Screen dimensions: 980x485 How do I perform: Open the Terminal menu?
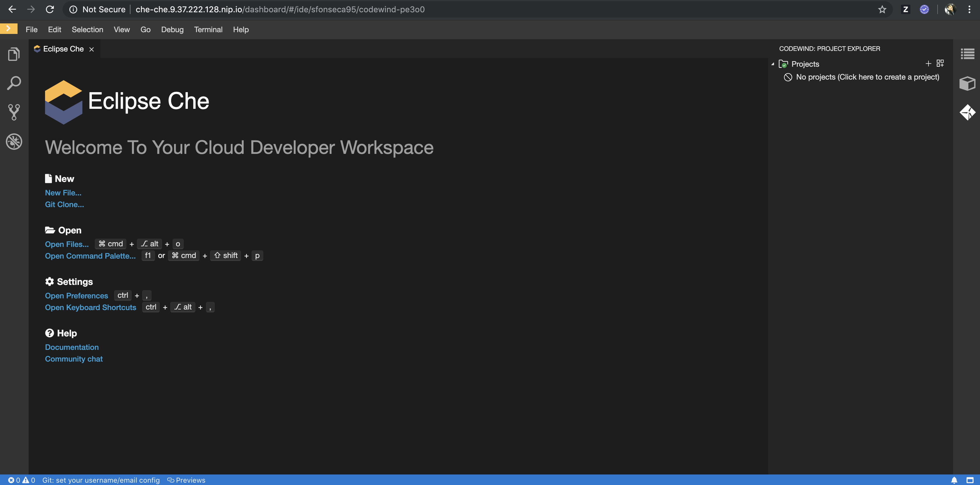(208, 29)
